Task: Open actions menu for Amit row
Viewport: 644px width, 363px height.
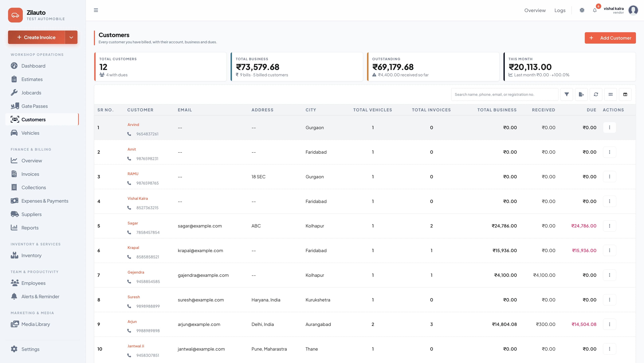Action: point(609,152)
